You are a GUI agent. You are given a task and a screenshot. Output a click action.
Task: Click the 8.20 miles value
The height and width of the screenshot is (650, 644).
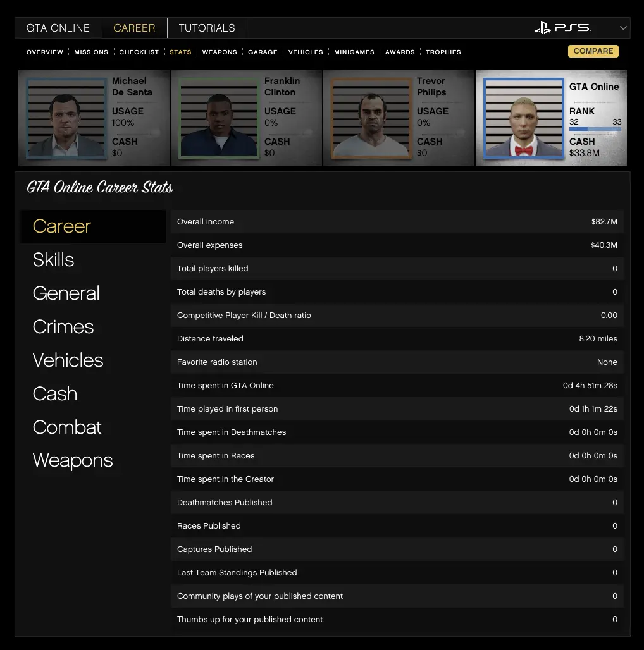click(x=598, y=339)
